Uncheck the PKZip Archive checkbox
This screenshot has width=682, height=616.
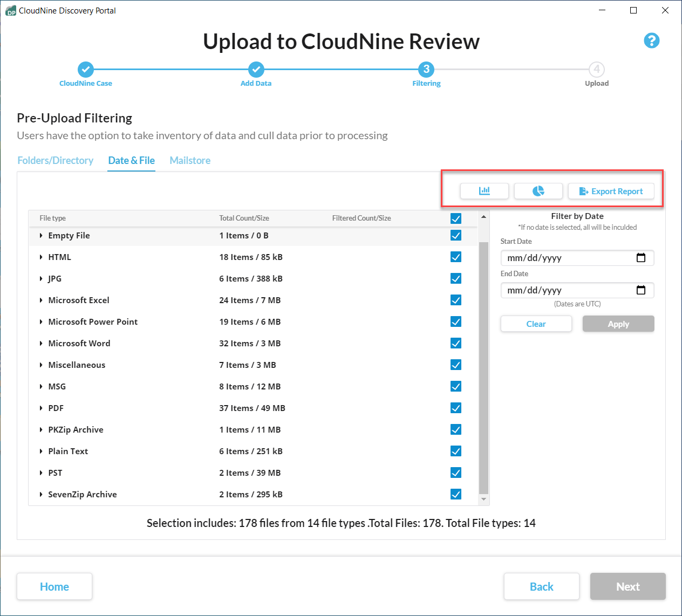coord(456,429)
